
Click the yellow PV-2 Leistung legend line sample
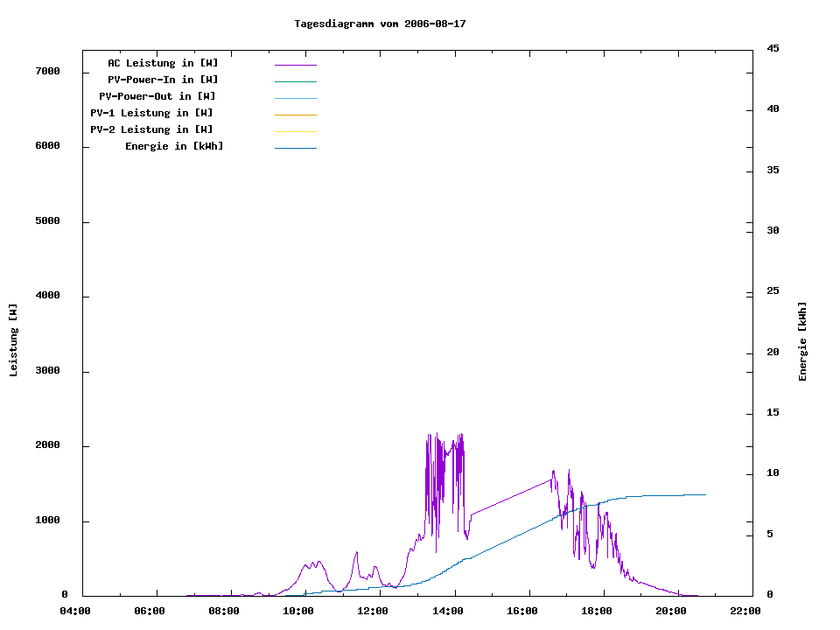coord(295,131)
